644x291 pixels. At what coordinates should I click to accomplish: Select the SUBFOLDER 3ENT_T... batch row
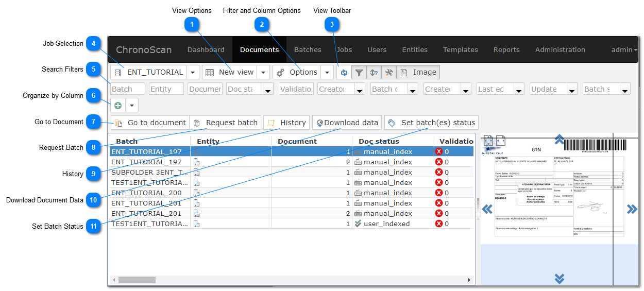292,172
